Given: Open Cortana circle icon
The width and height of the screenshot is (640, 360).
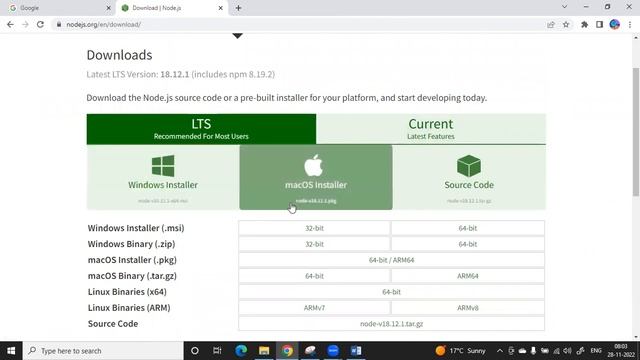Looking at the screenshot, I should click(195, 351).
